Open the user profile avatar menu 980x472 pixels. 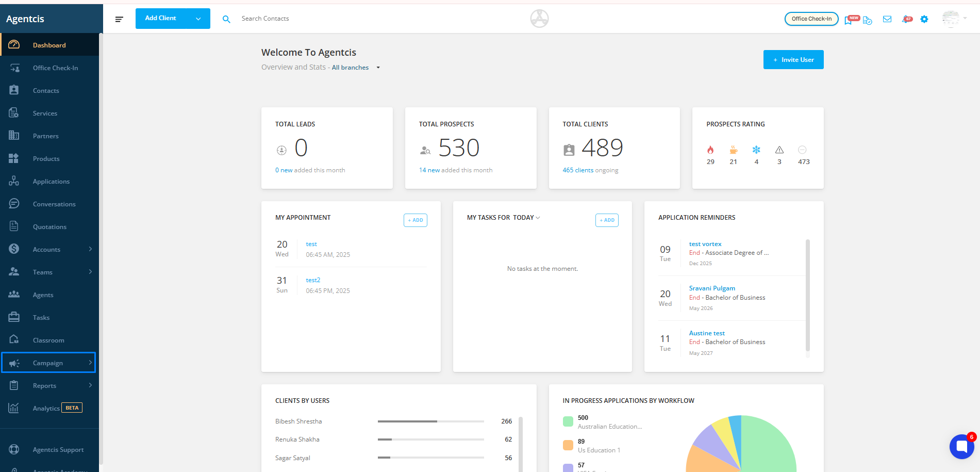(x=954, y=19)
